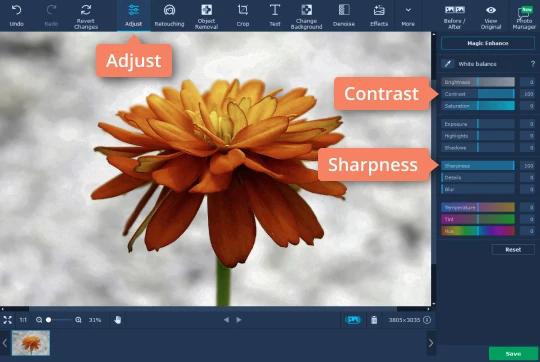Expand filmstrip to next images arrow

[x=431, y=343]
